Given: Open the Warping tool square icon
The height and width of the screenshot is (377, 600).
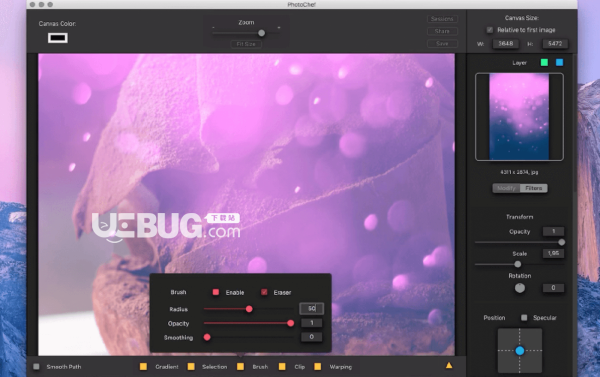Looking at the screenshot, I should [x=318, y=367].
